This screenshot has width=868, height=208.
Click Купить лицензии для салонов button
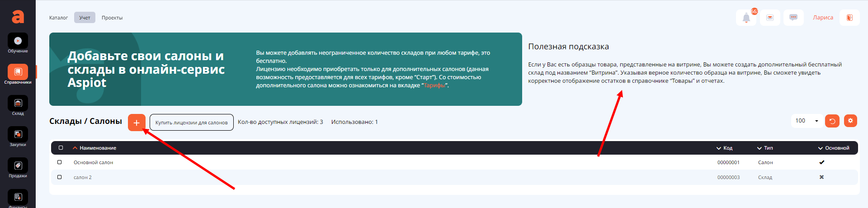[191, 123]
